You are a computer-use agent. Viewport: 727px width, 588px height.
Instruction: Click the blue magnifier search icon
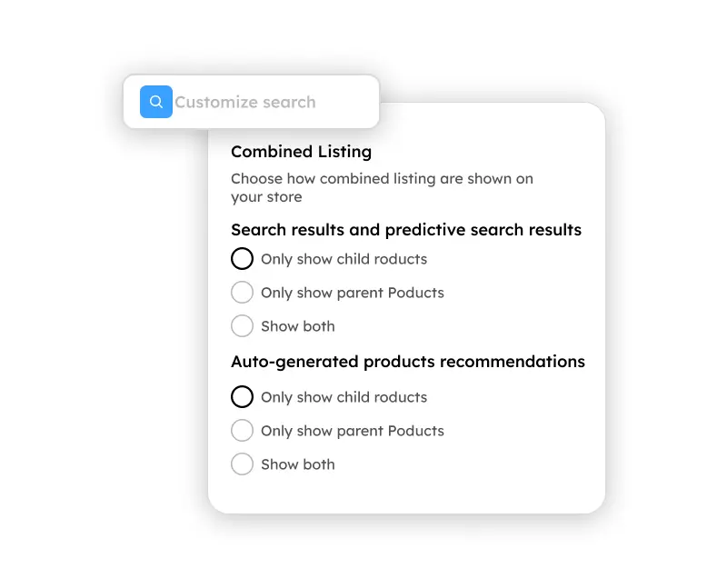(x=155, y=102)
